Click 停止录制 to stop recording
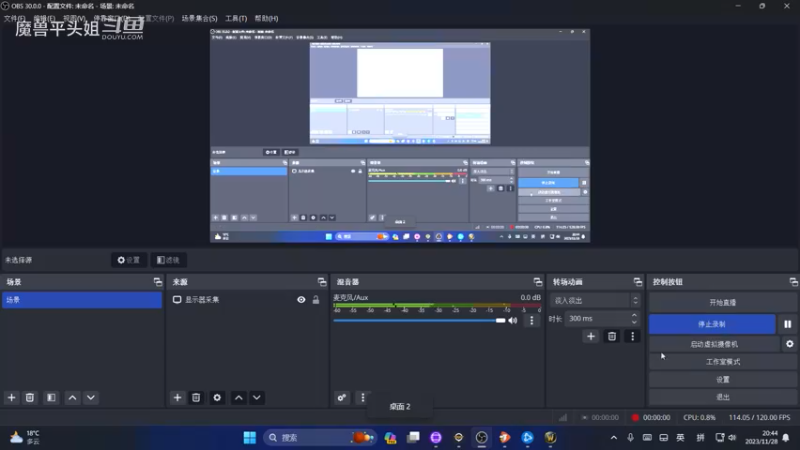Viewport: 800px width, 450px height. click(712, 324)
